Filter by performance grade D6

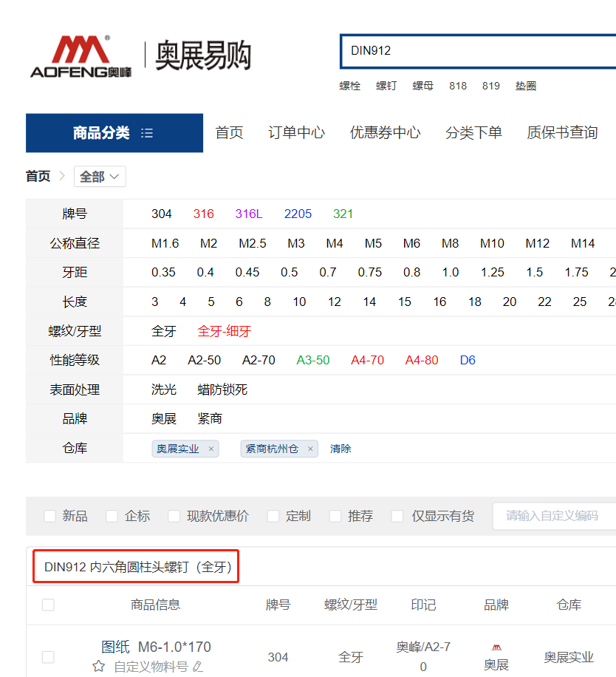pos(468,360)
